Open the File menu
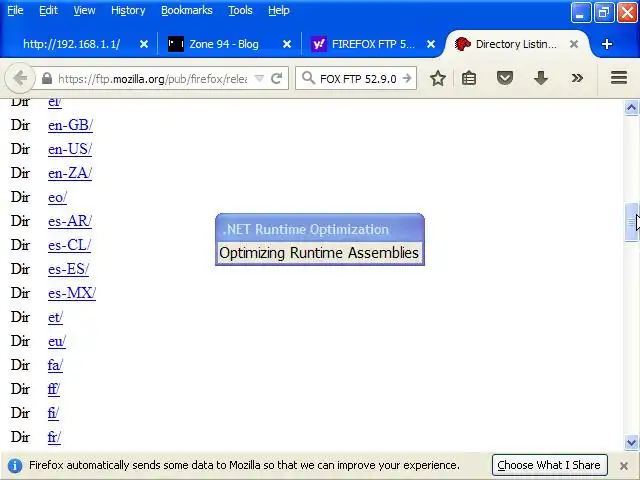This screenshot has height=480, width=640. pyautogui.click(x=16, y=10)
